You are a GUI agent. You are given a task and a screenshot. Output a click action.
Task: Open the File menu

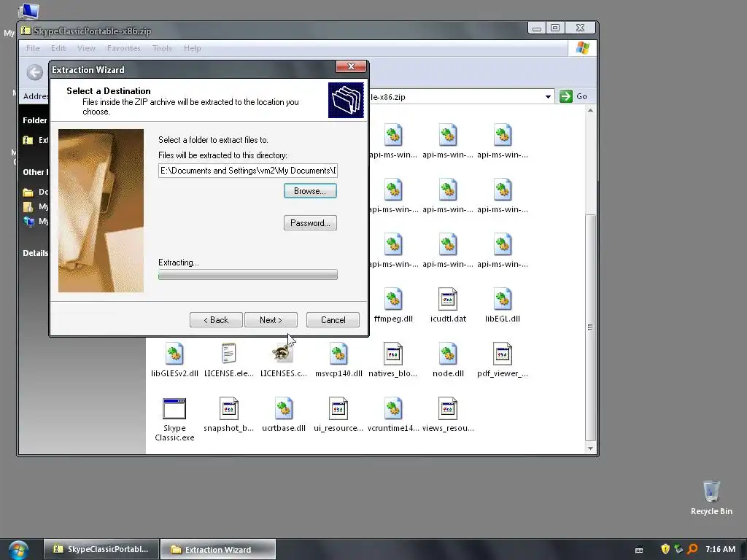coord(33,48)
